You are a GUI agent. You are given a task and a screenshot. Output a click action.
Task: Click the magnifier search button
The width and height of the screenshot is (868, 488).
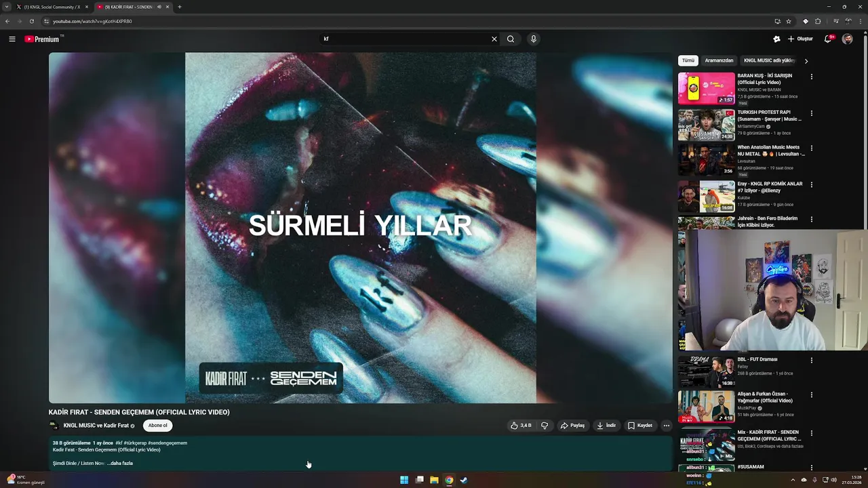click(x=511, y=39)
